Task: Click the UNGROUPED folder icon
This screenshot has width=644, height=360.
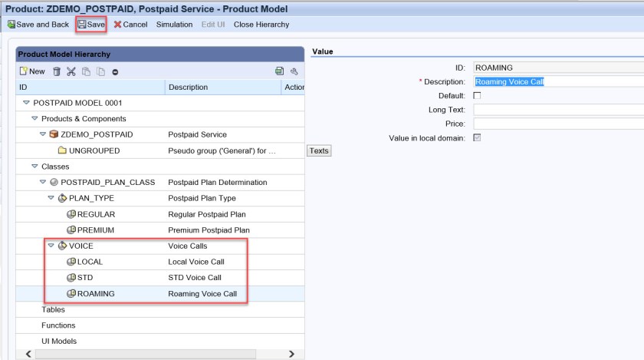Action: point(62,150)
